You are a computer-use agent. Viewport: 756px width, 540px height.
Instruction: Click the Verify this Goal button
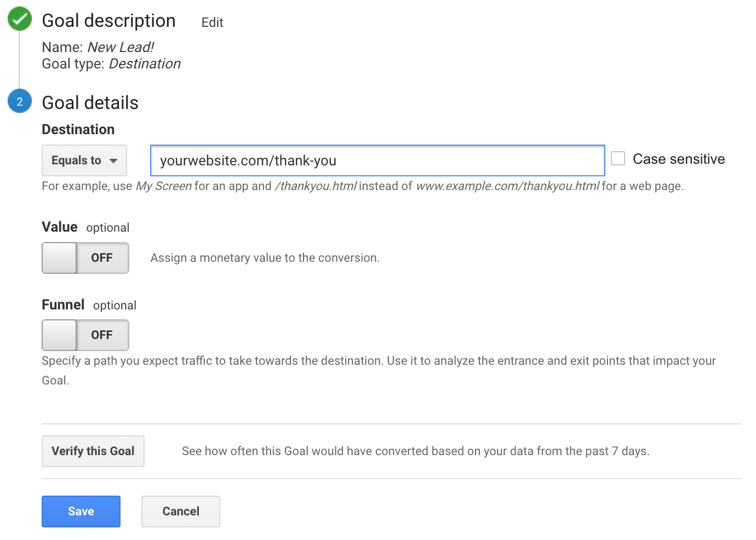pos(93,451)
